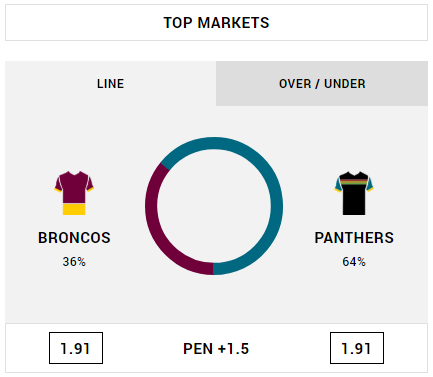
Task: Select the striped chest band on Panthers jersey
Action: [x=354, y=182]
